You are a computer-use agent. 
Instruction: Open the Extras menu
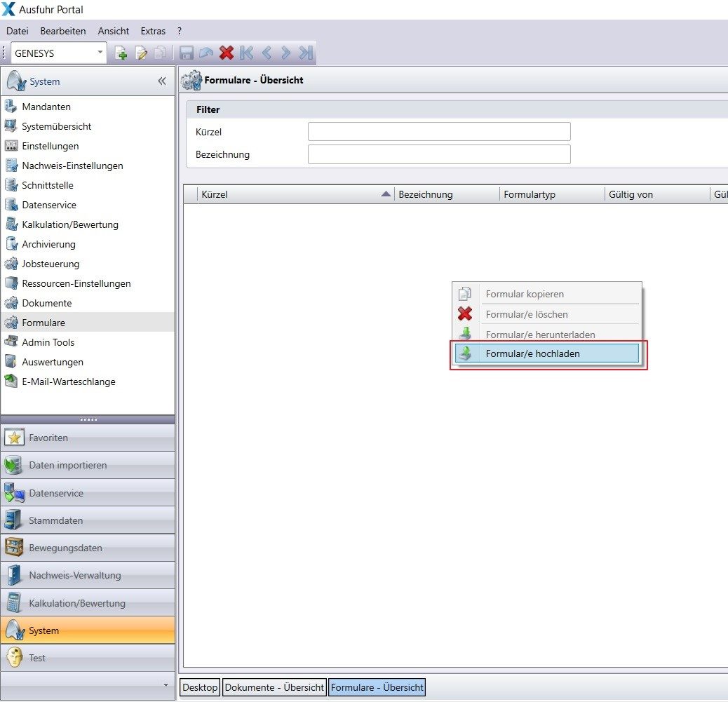coord(153,31)
